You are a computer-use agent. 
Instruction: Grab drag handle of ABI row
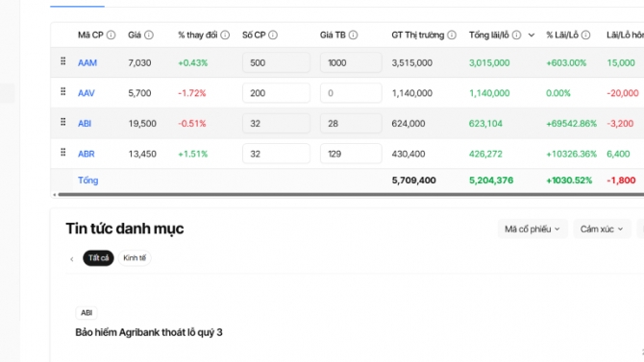point(62,122)
